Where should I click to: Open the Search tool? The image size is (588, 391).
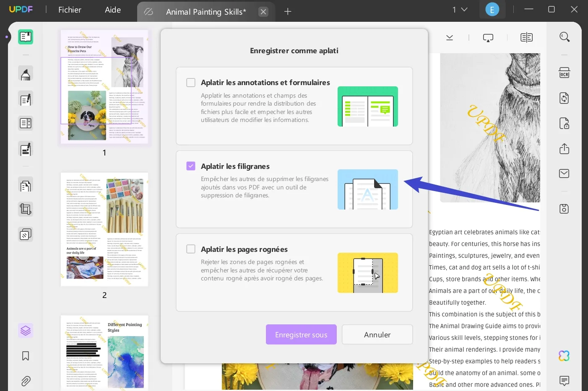pyautogui.click(x=564, y=37)
